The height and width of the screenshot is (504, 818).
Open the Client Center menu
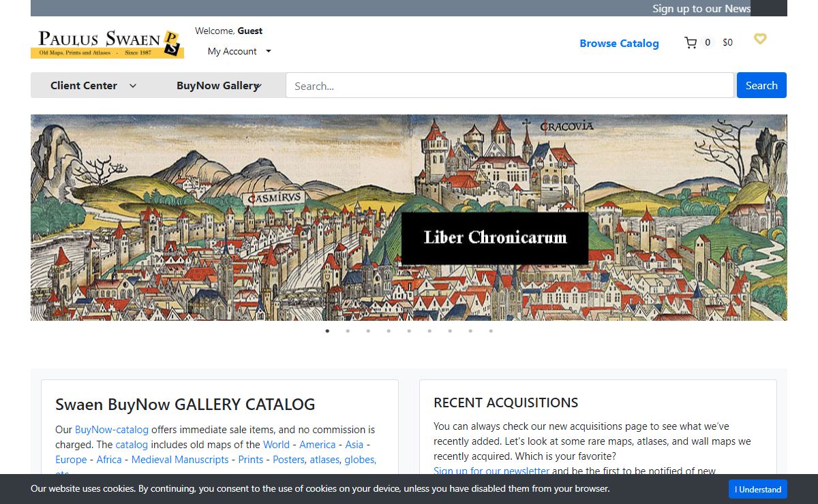click(x=93, y=86)
